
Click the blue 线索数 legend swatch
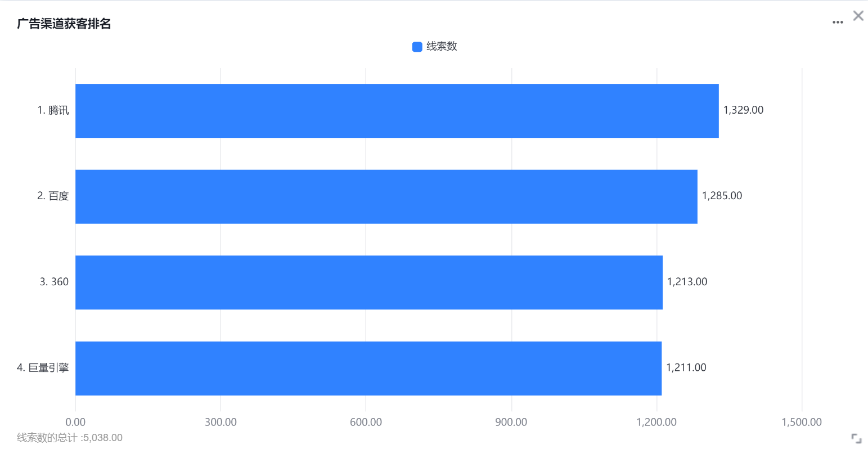(417, 47)
